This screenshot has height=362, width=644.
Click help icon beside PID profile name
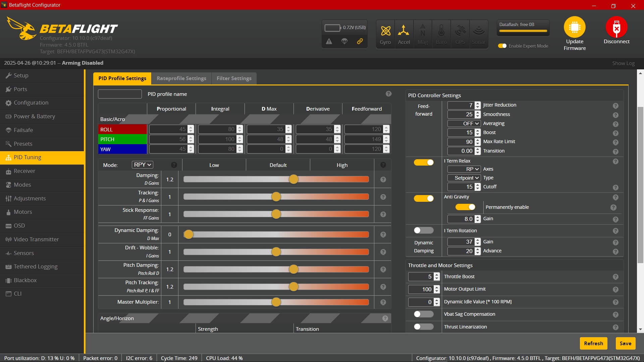(388, 94)
